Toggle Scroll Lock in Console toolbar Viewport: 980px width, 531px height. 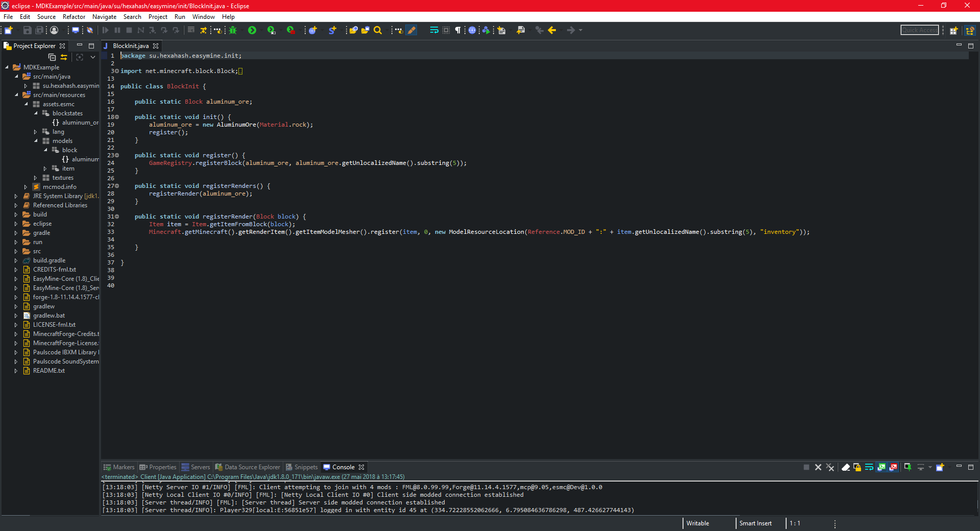tap(857, 467)
